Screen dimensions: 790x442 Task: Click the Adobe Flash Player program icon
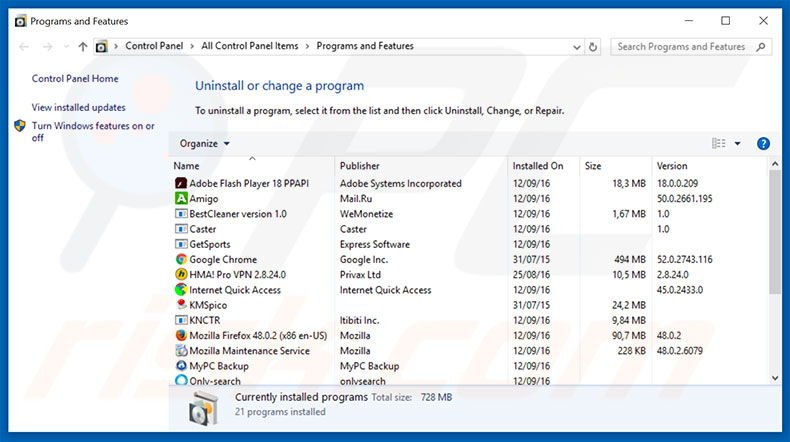181,183
